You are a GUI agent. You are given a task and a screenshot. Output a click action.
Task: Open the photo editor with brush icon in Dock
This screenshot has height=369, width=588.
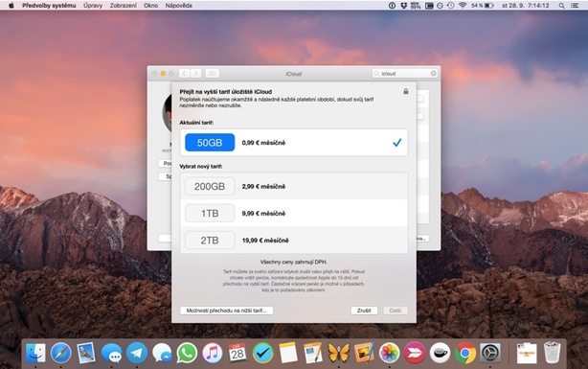(x=364, y=353)
